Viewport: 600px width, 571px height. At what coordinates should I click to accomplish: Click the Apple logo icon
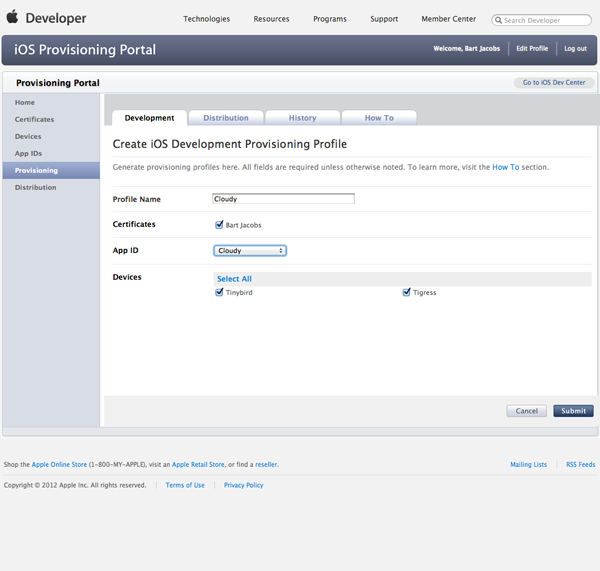pos(12,17)
